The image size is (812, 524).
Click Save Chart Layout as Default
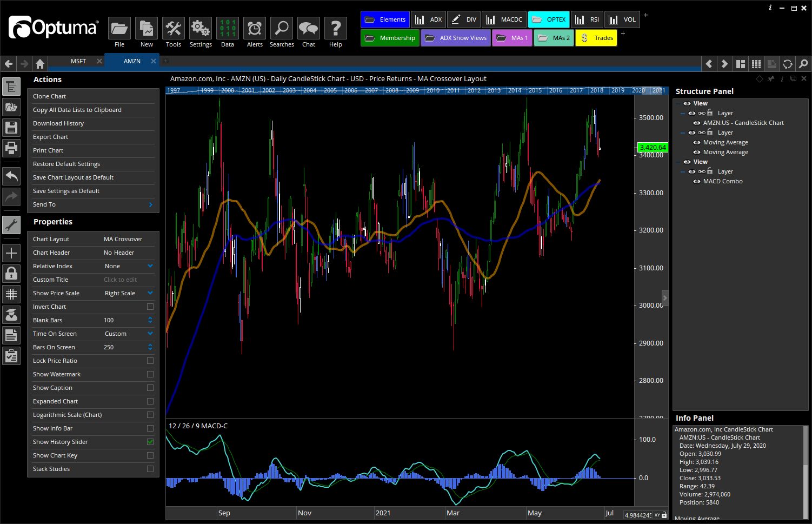pyautogui.click(x=73, y=177)
